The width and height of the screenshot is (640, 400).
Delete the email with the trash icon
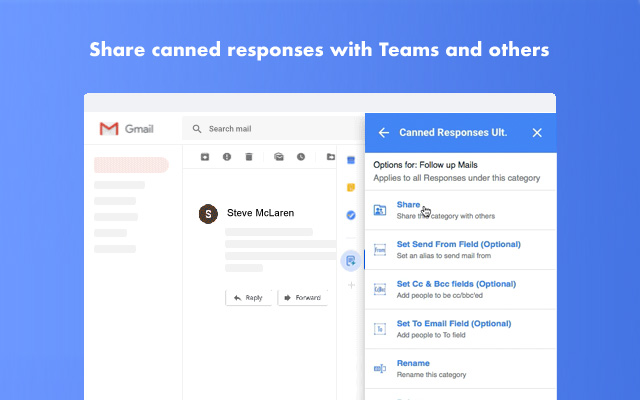(x=249, y=157)
